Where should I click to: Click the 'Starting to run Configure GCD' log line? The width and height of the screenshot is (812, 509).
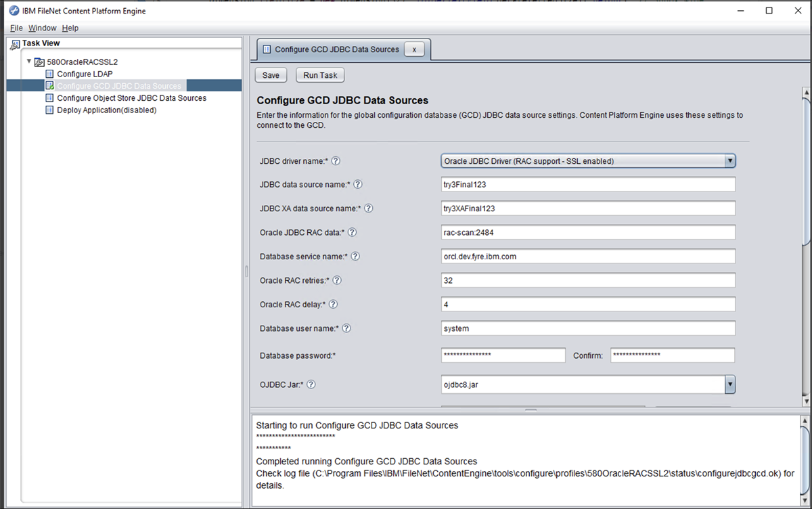(x=357, y=426)
